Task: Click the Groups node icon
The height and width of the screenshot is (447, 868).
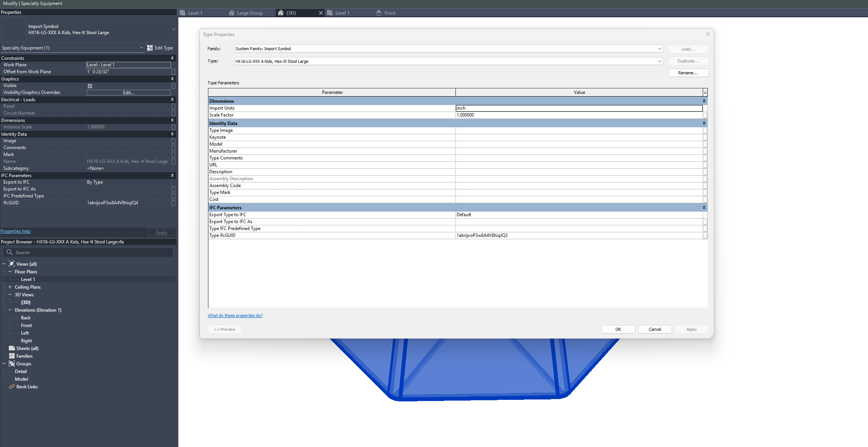Action: pyautogui.click(x=12, y=363)
